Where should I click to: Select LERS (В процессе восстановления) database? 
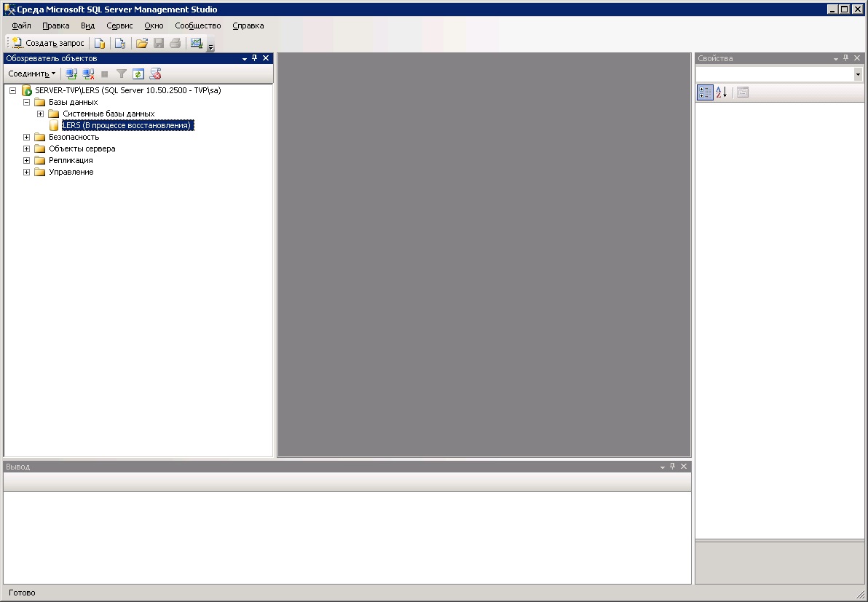[127, 125]
